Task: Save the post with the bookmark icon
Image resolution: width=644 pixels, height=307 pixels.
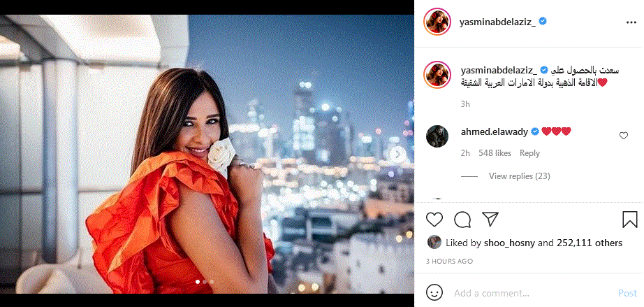Action: (x=629, y=220)
